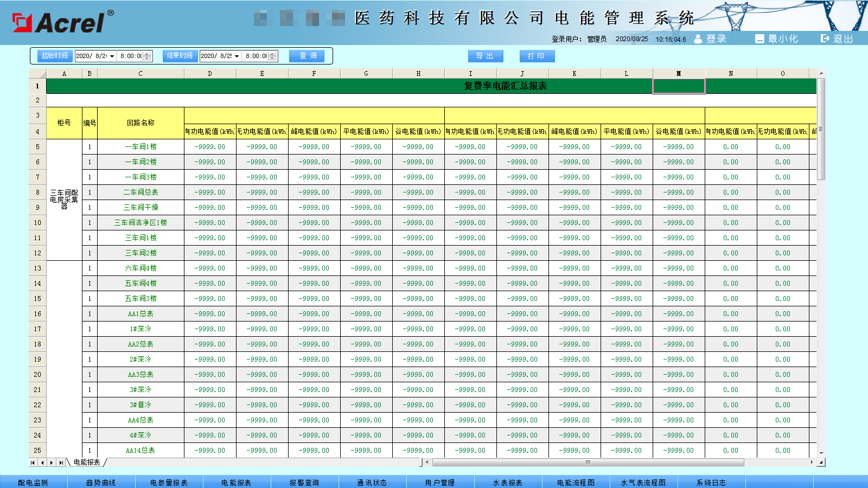Select the column D header
The height and width of the screenshot is (488, 868).
(210, 74)
